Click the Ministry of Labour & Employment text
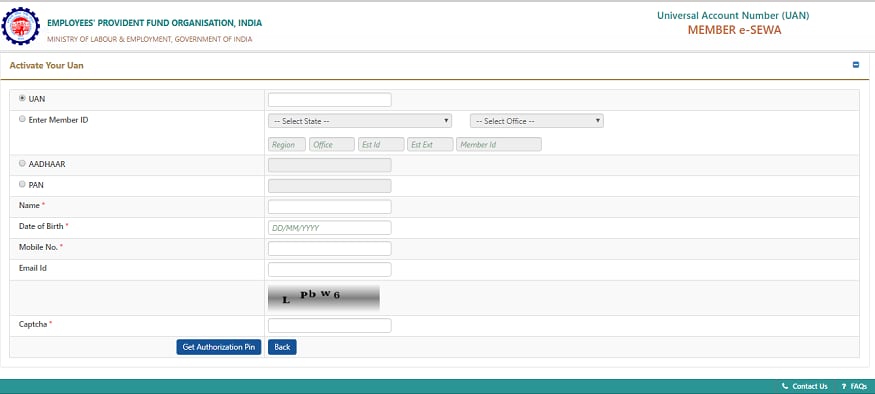The height and width of the screenshot is (394, 875). pos(150,39)
